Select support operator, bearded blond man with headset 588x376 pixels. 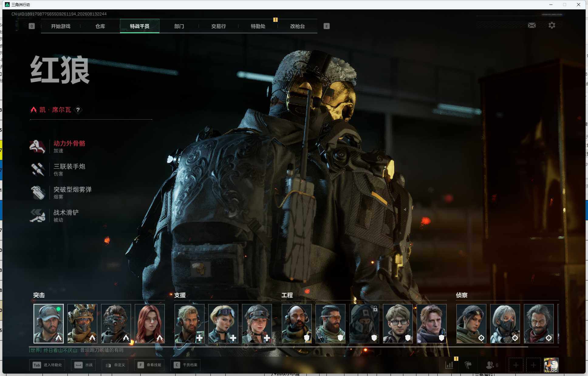(190, 323)
